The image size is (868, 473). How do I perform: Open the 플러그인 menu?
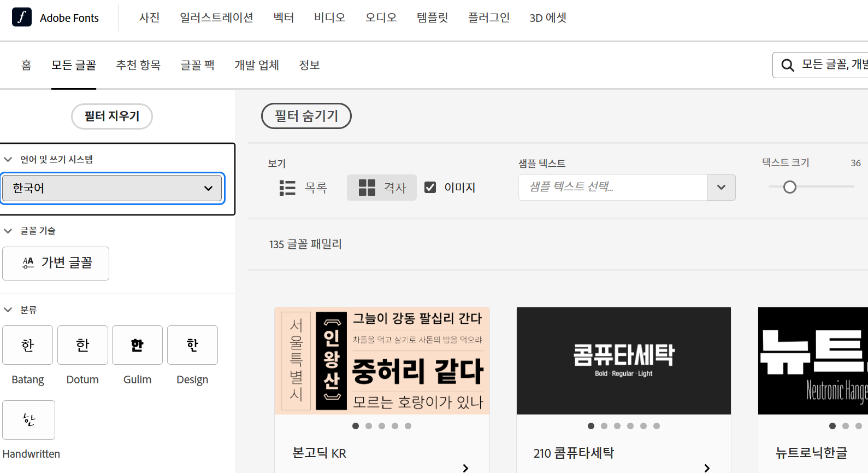pos(489,17)
